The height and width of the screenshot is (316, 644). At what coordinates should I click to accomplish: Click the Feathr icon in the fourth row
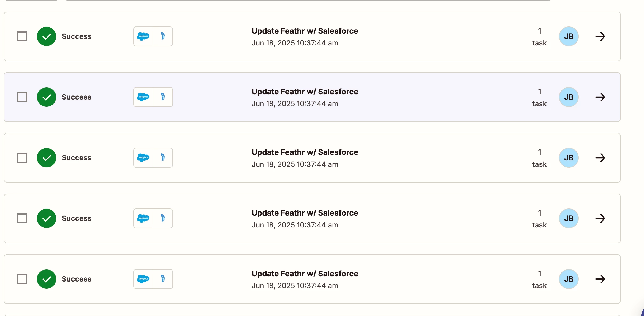(x=163, y=218)
